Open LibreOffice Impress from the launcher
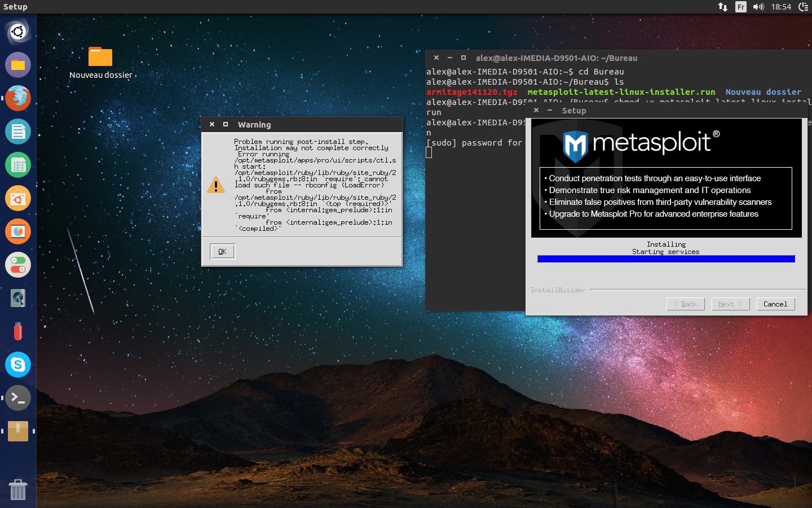This screenshot has height=508, width=812. pos(18,231)
